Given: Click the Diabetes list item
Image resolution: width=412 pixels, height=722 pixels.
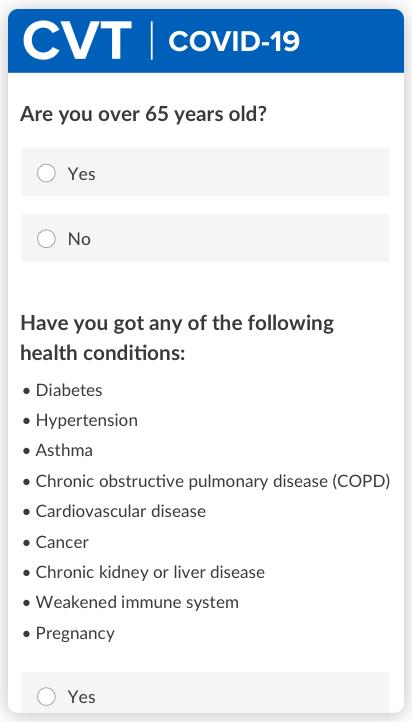Looking at the screenshot, I should tap(69, 390).
